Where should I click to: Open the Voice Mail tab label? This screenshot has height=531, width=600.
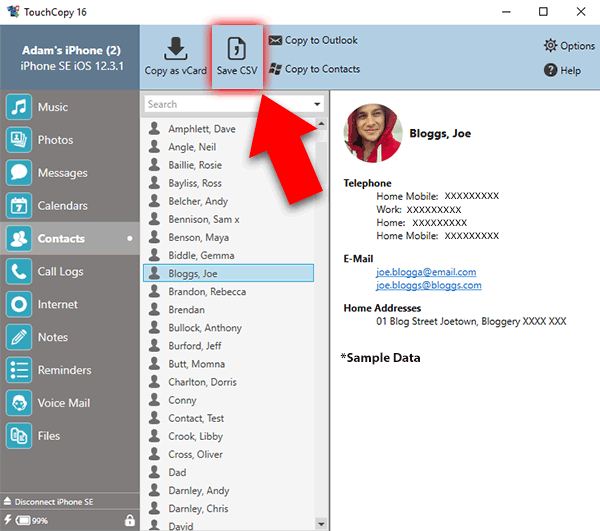click(64, 403)
